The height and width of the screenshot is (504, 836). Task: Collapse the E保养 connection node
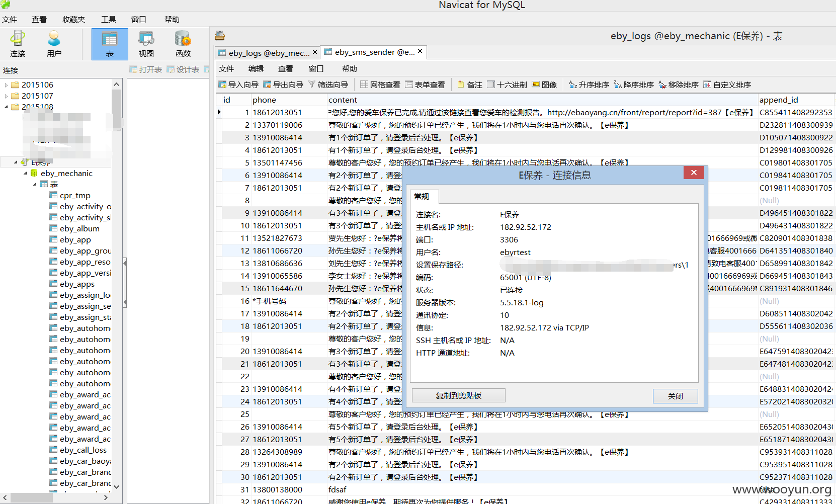click(16, 162)
